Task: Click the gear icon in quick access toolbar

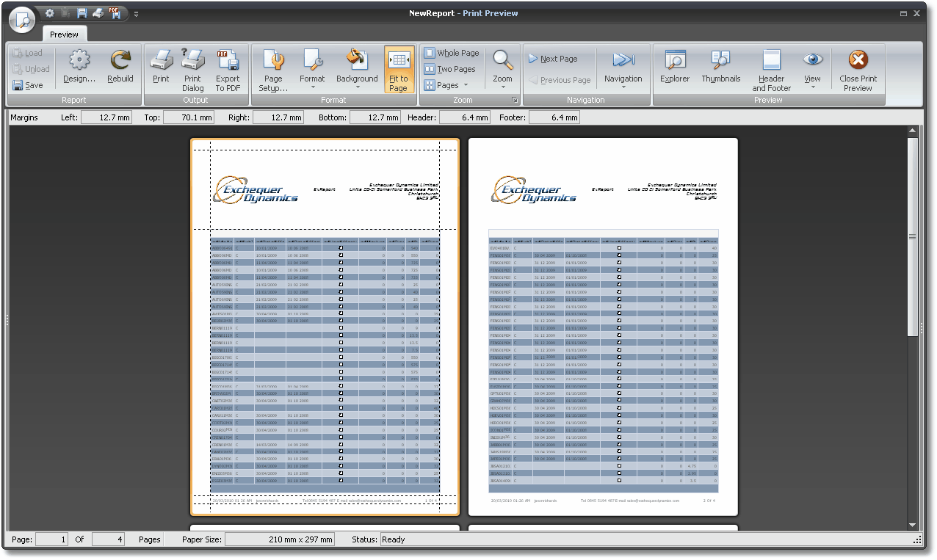Action: 49,13
